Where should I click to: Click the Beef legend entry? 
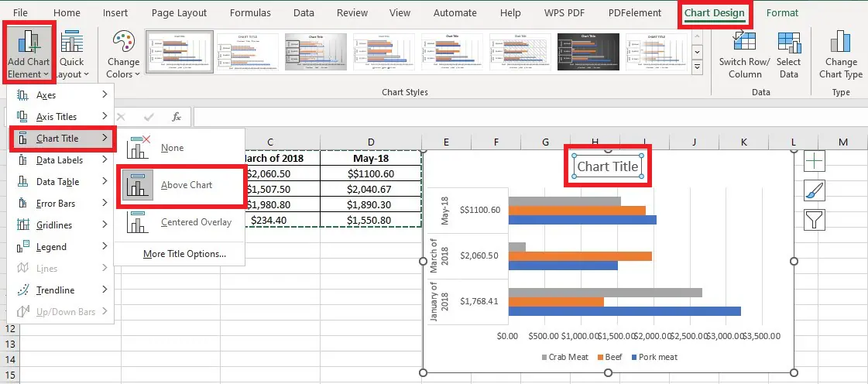(x=610, y=357)
